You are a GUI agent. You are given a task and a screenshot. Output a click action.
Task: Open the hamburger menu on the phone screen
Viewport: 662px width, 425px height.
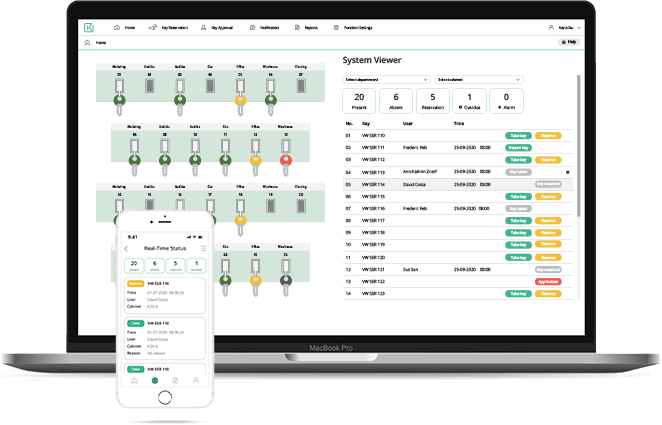[203, 247]
